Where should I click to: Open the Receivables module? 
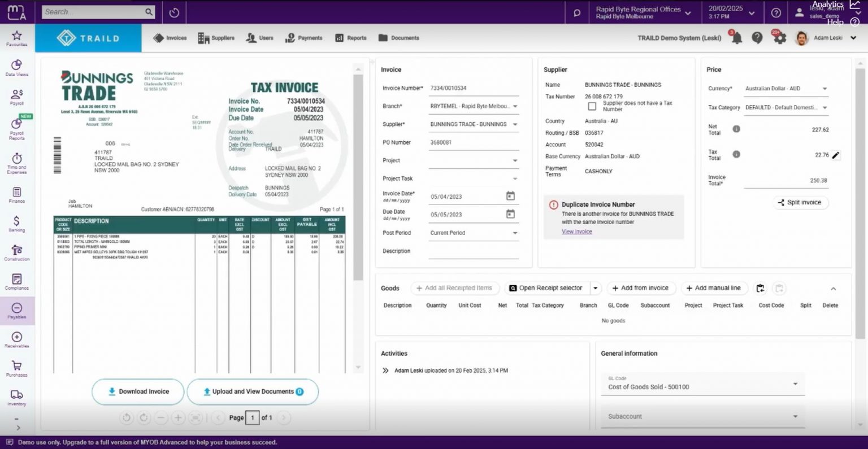pyautogui.click(x=17, y=339)
